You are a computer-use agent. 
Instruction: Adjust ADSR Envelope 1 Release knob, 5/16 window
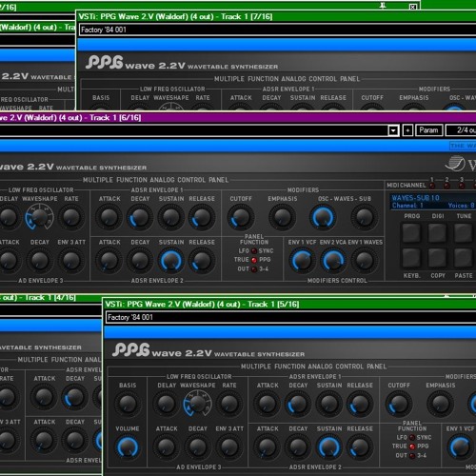360,404
